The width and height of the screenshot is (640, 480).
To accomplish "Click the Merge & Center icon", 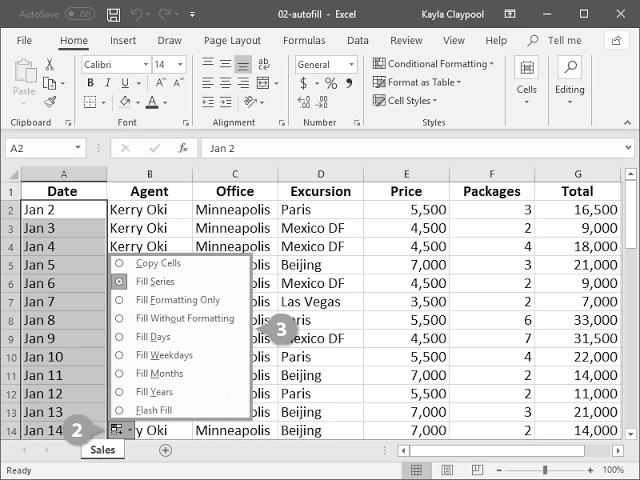I will click(263, 83).
